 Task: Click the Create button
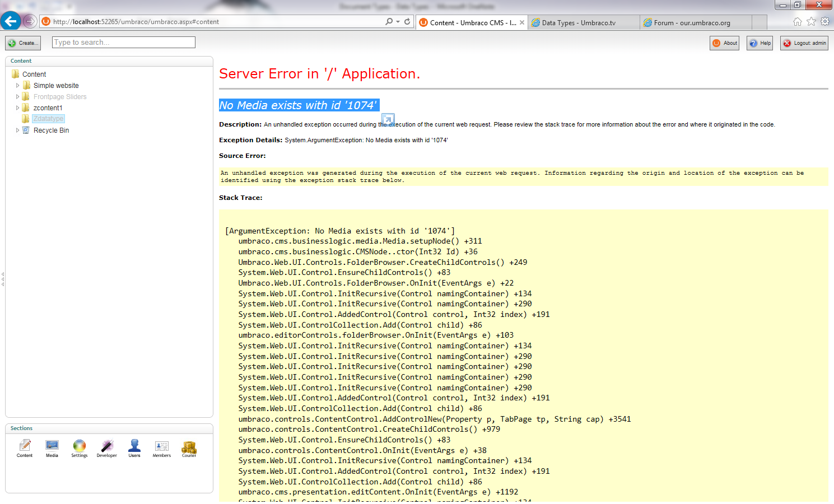click(x=23, y=43)
